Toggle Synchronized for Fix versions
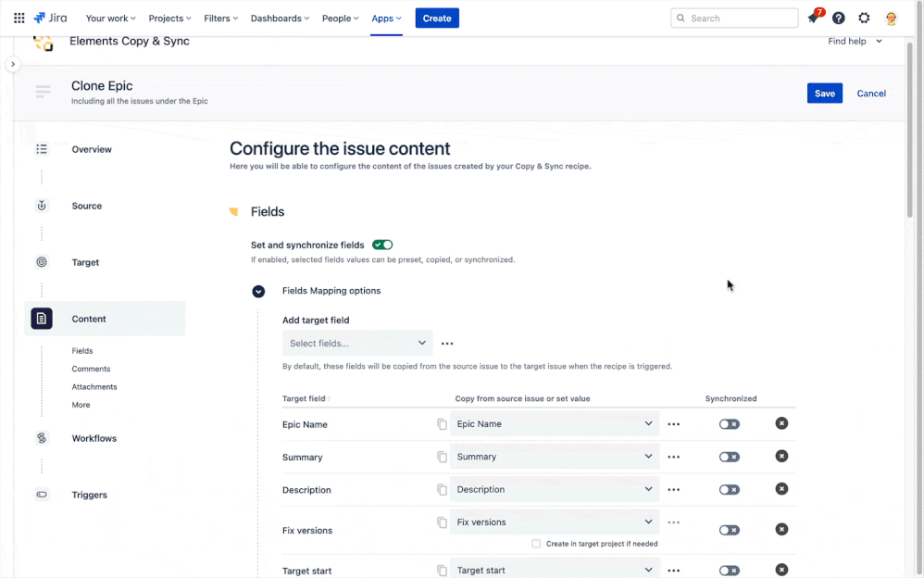Viewport: 924px width, 578px height. coord(729,530)
